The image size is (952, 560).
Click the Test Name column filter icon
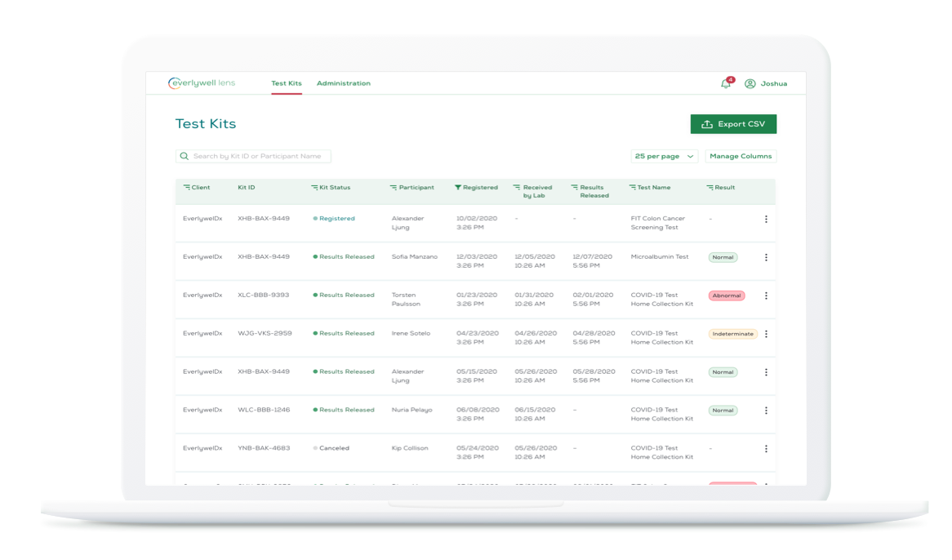633,188
